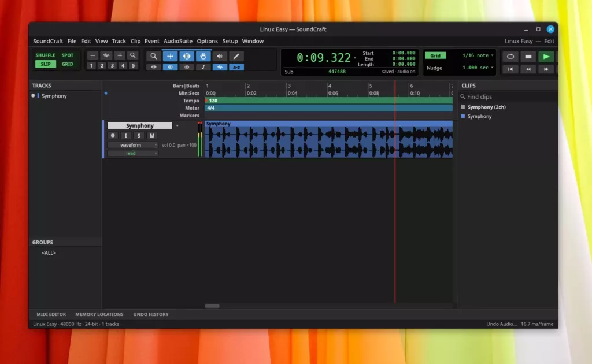Click zoom preset 3
The image size is (592, 364).
[x=112, y=66]
